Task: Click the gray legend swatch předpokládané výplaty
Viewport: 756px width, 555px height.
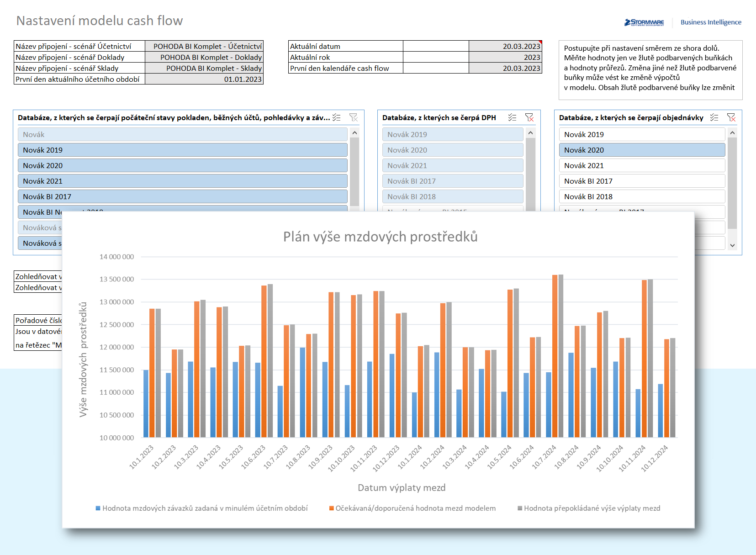Action: [x=520, y=508]
